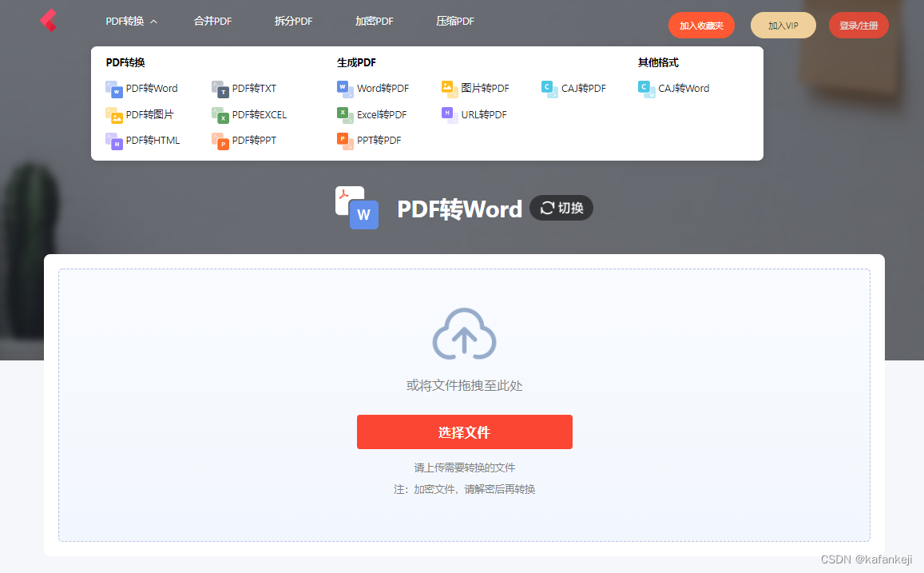Open the 拆分PDF nav item
The width and height of the screenshot is (924, 573).
pyautogui.click(x=293, y=22)
